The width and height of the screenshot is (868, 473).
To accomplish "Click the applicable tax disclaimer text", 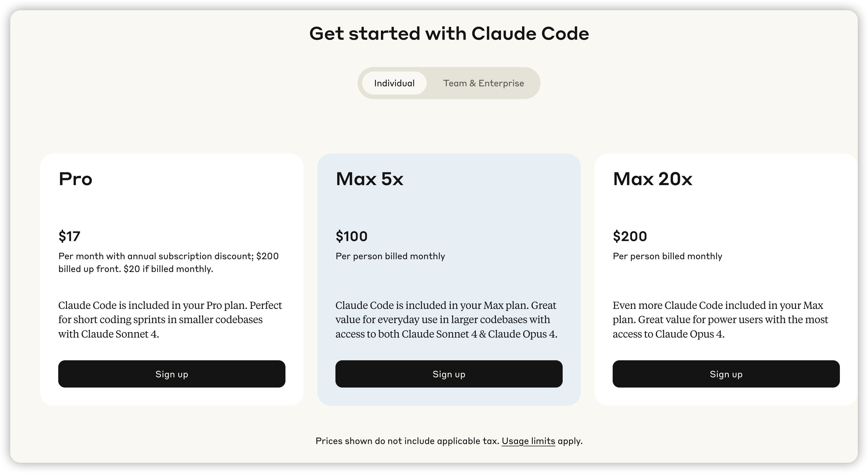I will click(x=407, y=441).
